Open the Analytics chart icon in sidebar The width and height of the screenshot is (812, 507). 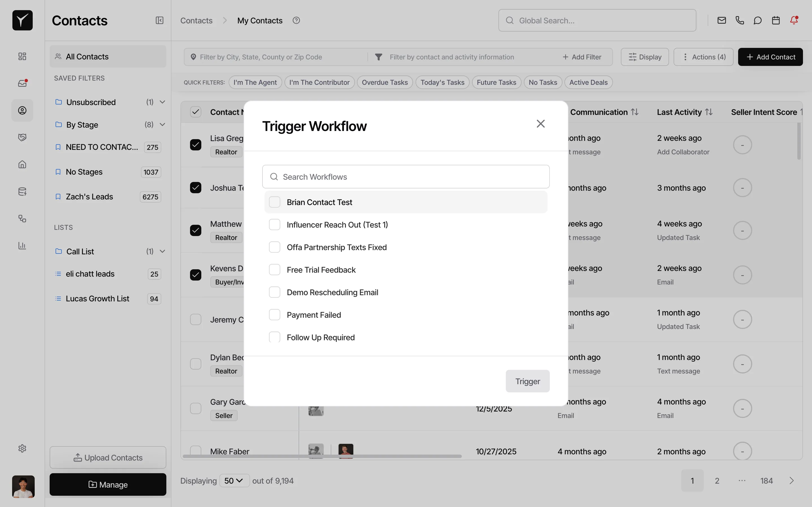[22, 246]
